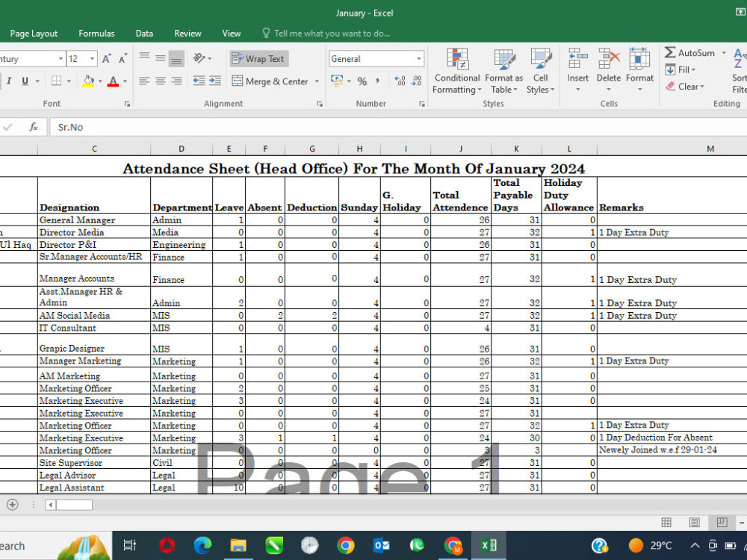Click Merge & Center

pos(270,81)
